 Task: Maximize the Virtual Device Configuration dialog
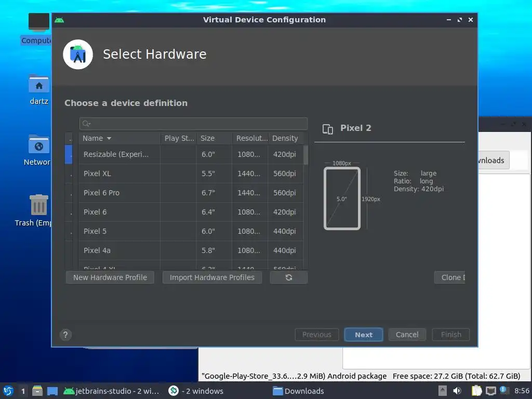pyautogui.click(x=460, y=20)
